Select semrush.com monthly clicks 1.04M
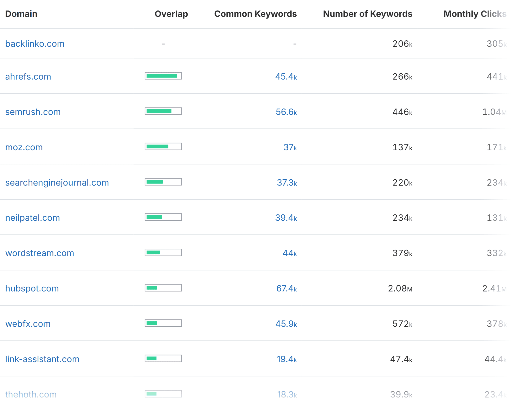The height and width of the screenshot is (420, 516). (x=495, y=112)
